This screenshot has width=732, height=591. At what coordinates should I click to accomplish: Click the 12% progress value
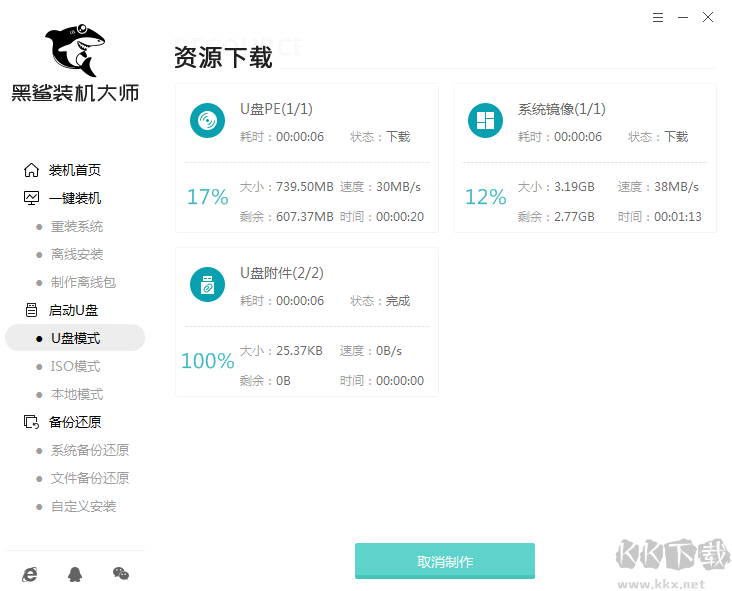486,197
